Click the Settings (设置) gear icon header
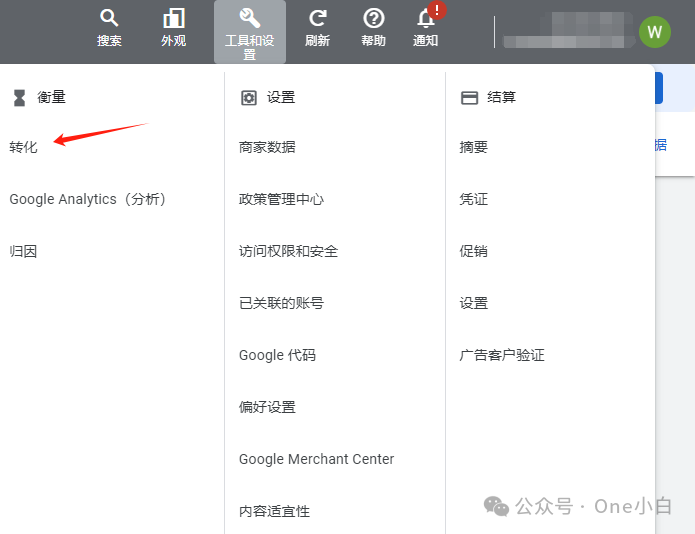695x534 pixels. coord(249,97)
